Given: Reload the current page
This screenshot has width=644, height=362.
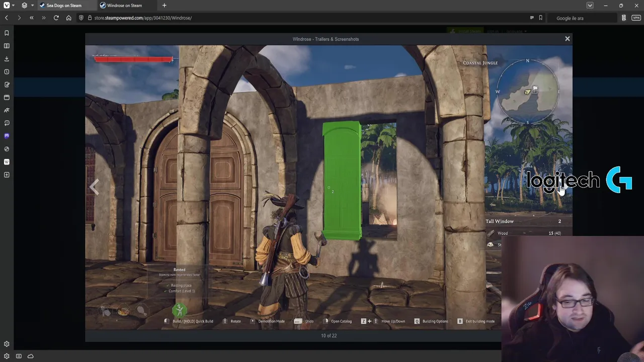Looking at the screenshot, I should [56, 18].
